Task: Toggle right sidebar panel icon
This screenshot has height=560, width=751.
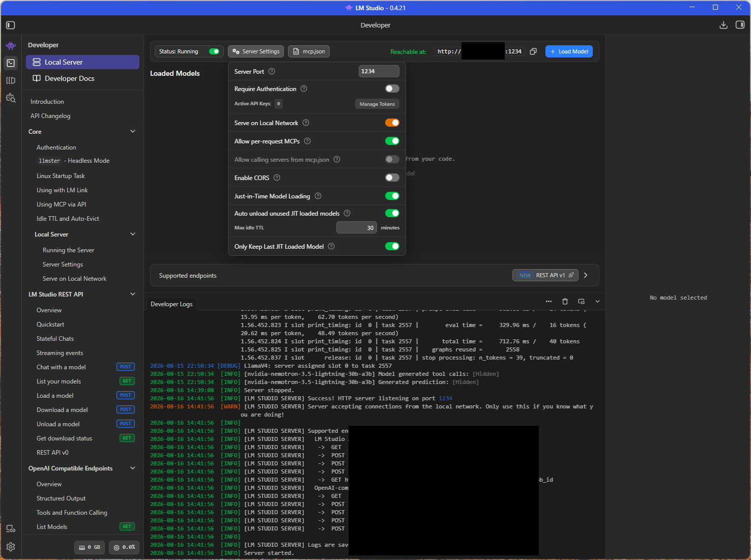Action: tap(740, 25)
